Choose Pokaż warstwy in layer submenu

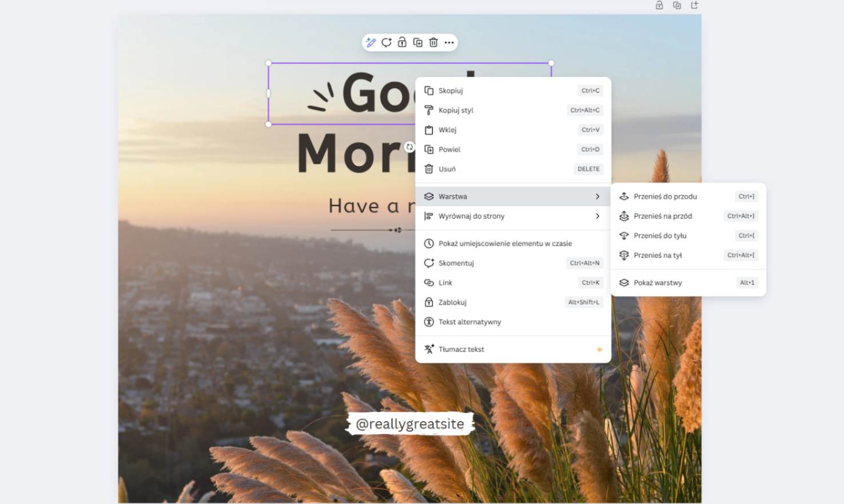688,283
